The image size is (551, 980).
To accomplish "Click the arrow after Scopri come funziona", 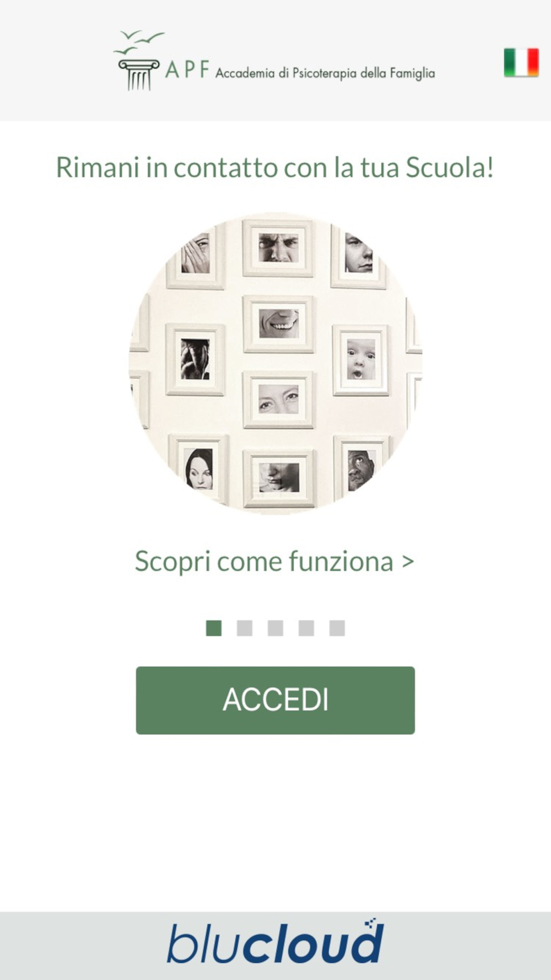I will coord(408,562).
